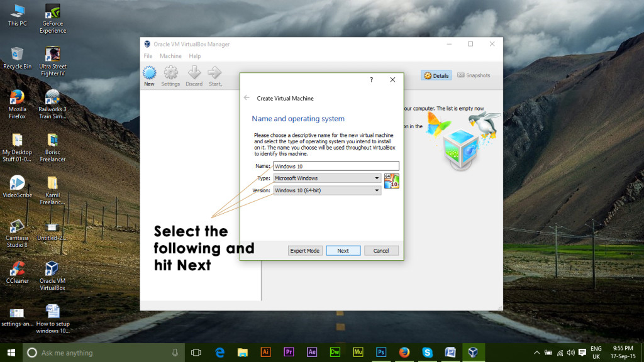The width and height of the screenshot is (644, 362).
Task: Click the Windows 10 OS type icon
Action: [391, 180]
